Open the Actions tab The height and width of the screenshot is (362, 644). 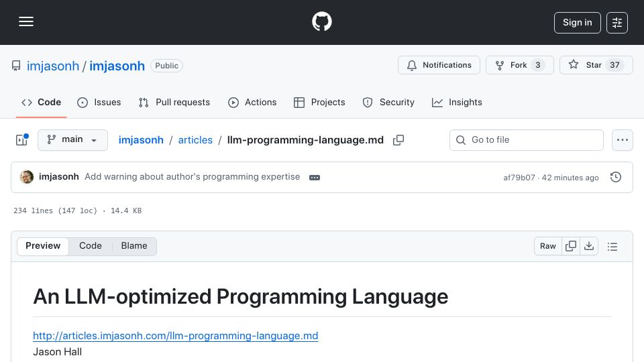(x=252, y=102)
